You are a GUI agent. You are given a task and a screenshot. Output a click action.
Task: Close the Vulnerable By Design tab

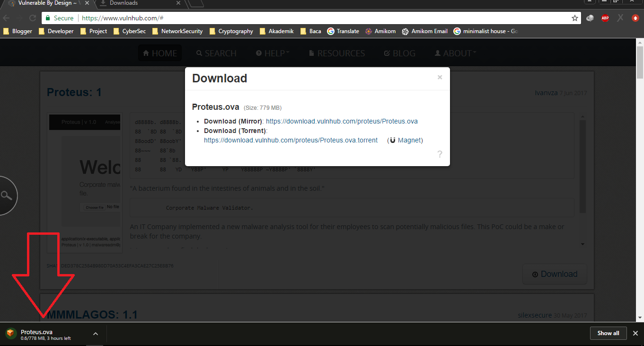point(87,3)
